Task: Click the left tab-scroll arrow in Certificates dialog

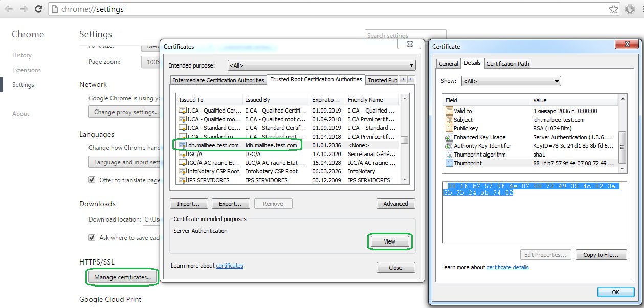Action: point(404,79)
